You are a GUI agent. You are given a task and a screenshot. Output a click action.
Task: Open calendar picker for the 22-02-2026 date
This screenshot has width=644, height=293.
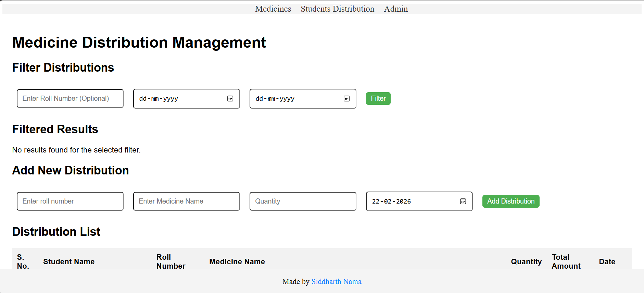463,202
